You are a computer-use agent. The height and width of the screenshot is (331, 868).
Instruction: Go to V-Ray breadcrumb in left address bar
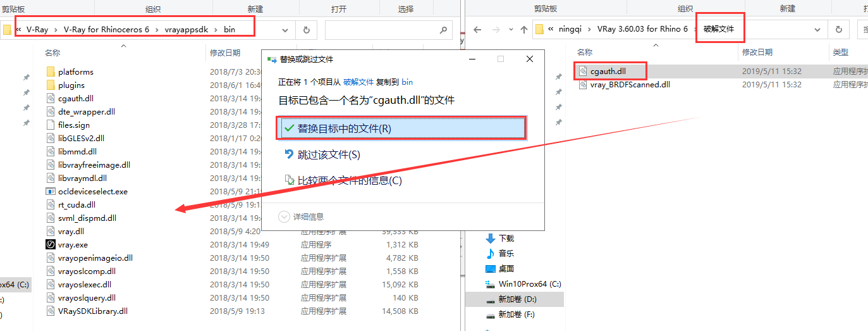37,30
